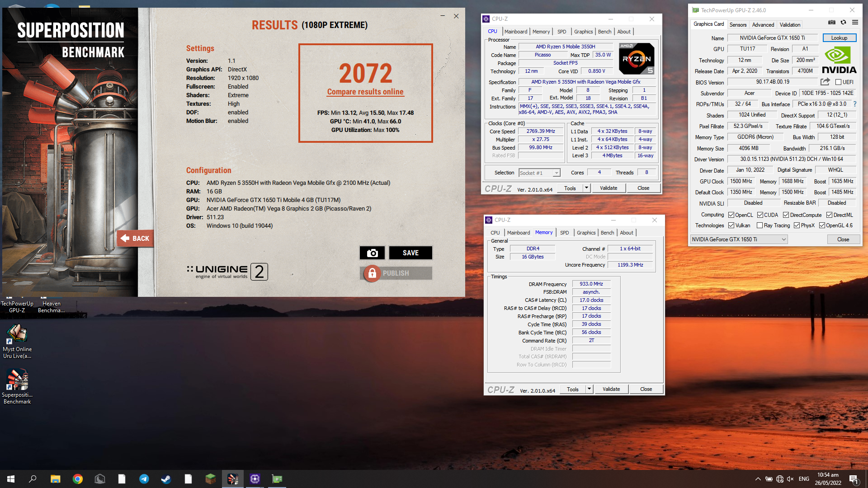Viewport: 868px width, 488px height.
Task: Click DRAM Frequency value 933.0 MHz
Action: pos(591,284)
